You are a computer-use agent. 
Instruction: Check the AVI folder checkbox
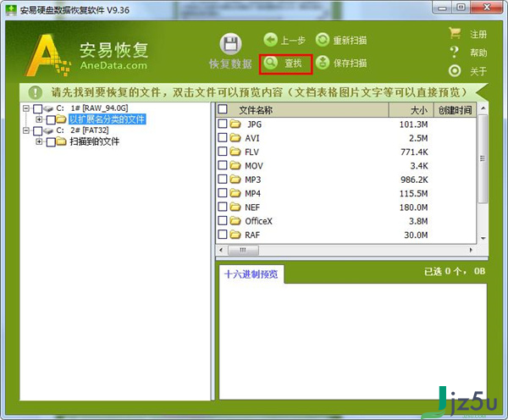(x=223, y=138)
